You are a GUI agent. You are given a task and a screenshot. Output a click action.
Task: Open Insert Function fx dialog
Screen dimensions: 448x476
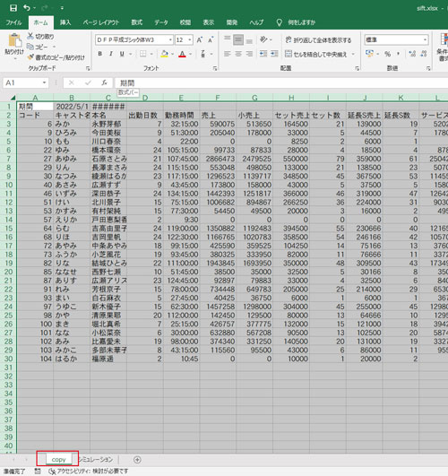pyautogui.click(x=105, y=82)
